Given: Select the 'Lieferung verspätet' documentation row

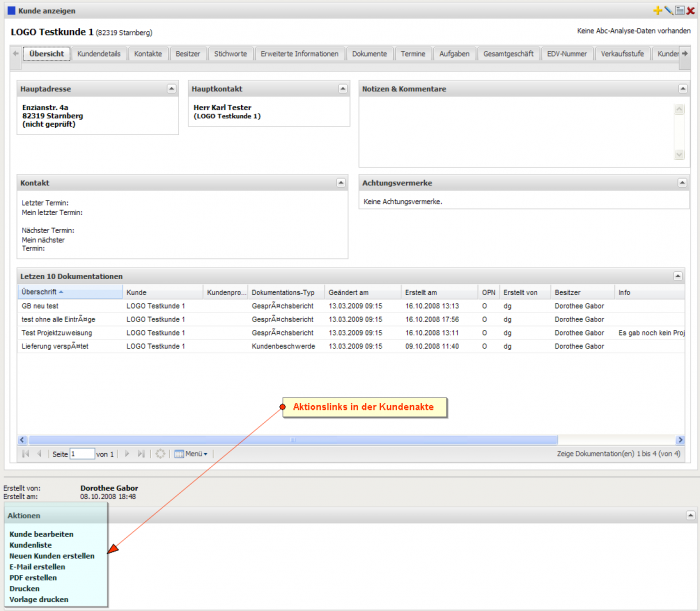Looking at the screenshot, I should [351, 346].
